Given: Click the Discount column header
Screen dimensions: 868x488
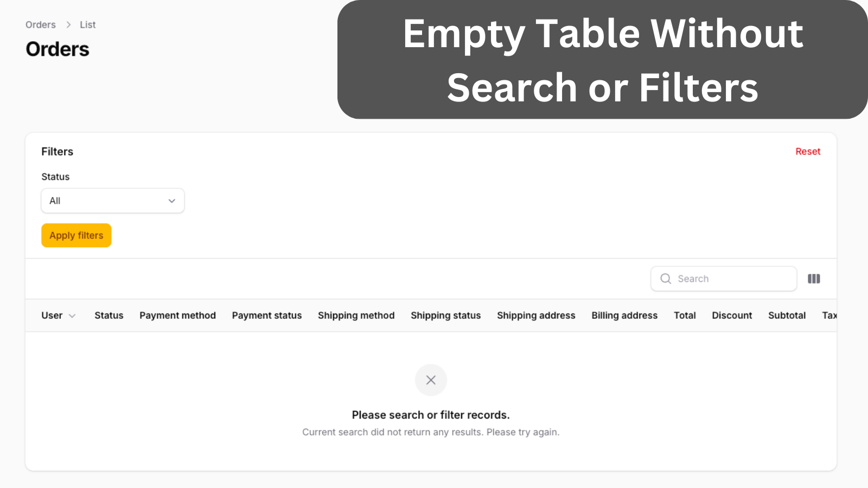Looking at the screenshot, I should pos(732,316).
